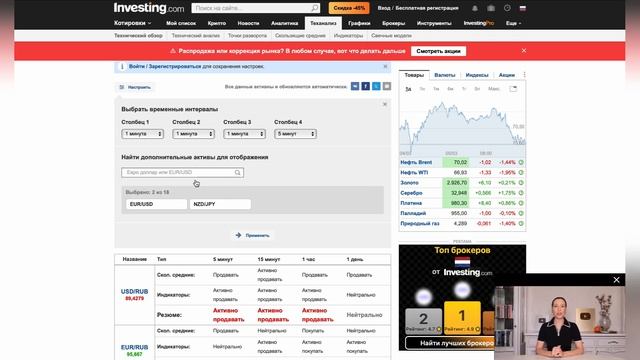The image size is (640, 360).
Task: Open the Нефть Brent commodity link
Action: pos(416,162)
